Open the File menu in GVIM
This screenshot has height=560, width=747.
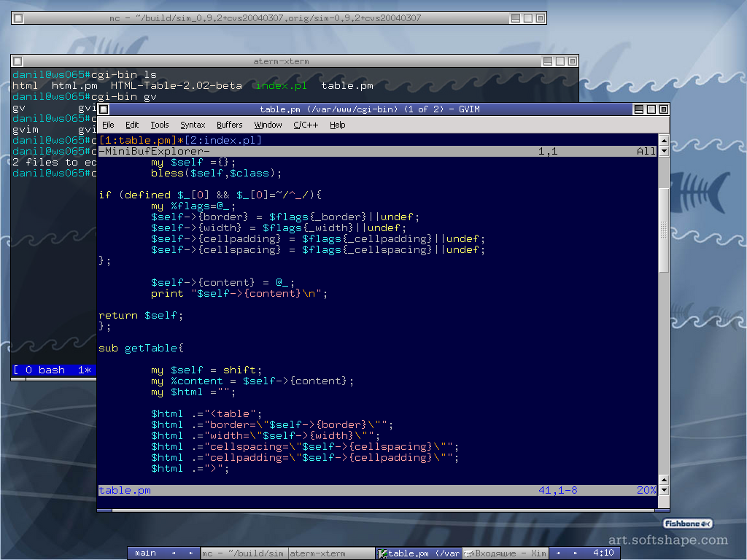[108, 125]
